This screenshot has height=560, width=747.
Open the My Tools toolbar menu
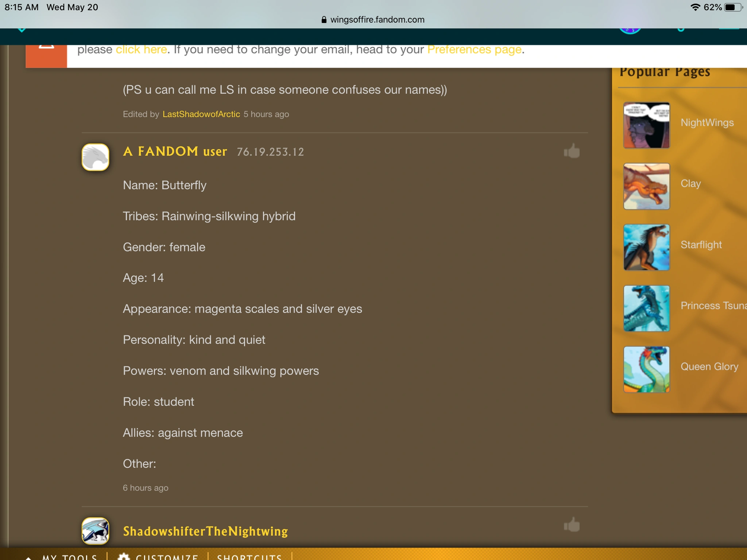pyautogui.click(x=69, y=557)
